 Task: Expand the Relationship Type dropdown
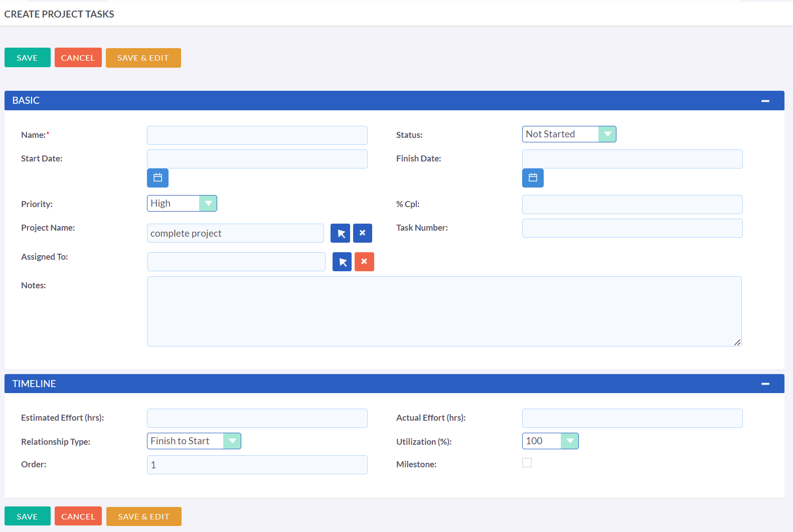(x=194, y=441)
